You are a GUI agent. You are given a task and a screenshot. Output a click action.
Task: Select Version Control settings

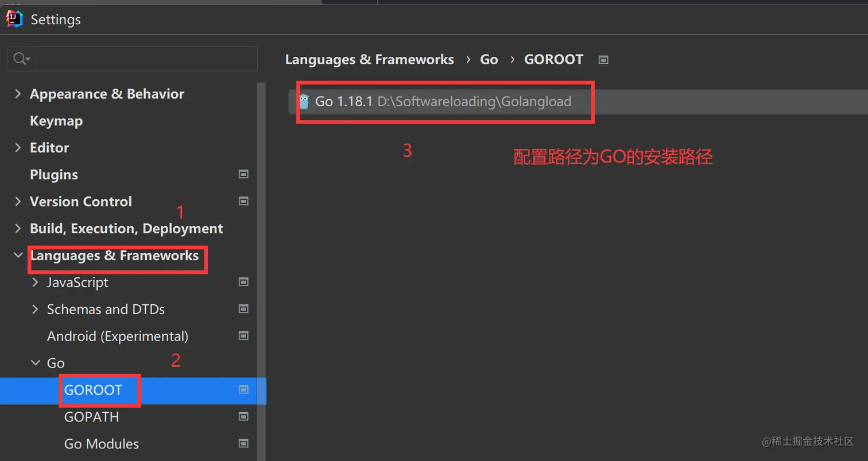tap(81, 202)
